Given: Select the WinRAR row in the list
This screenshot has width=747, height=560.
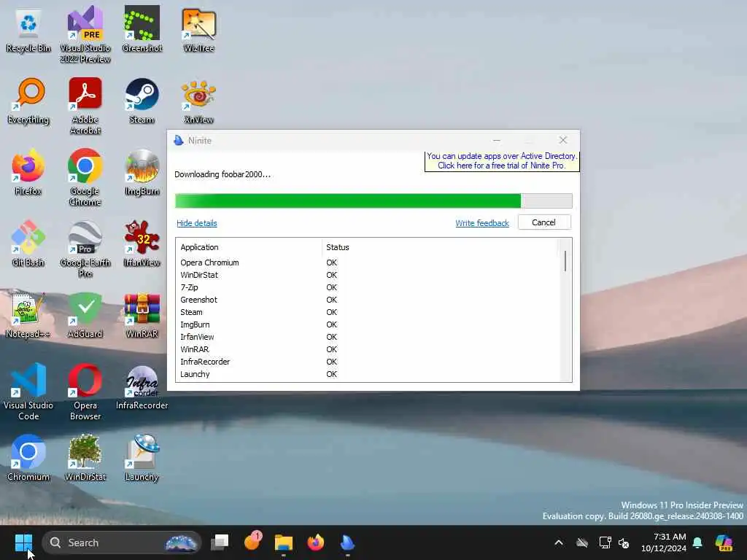Looking at the screenshot, I should pyautogui.click(x=367, y=349).
